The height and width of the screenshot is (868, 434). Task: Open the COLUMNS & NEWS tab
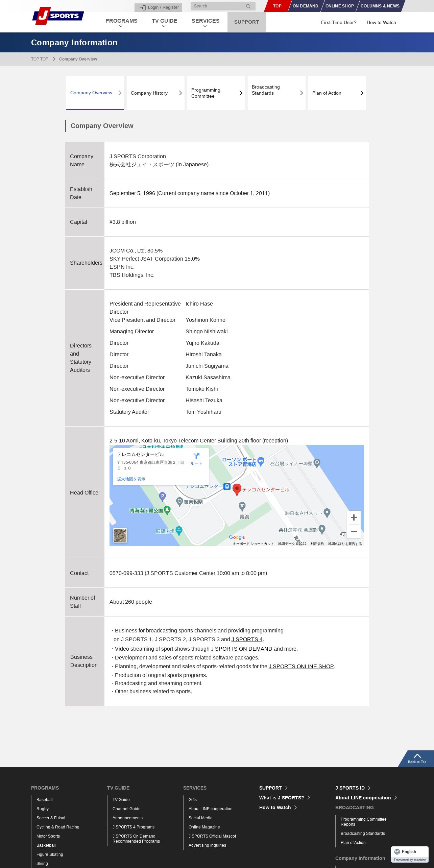[x=380, y=6]
